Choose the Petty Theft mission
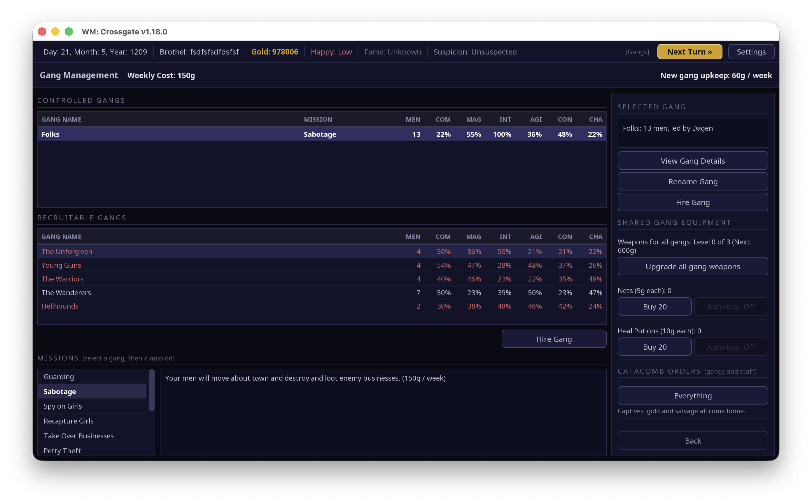This screenshot has height=504, width=812. click(x=92, y=450)
